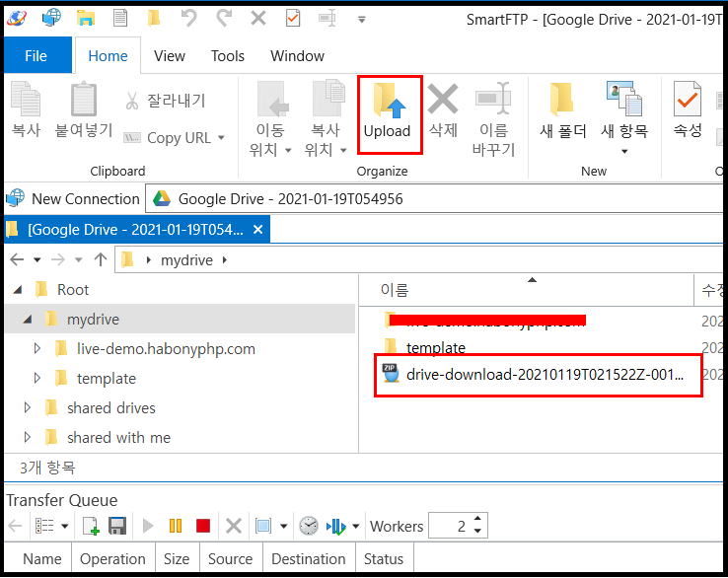The width and height of the screenshot is (728, 578).
Task: Click the X remove icon in the Transfer Queue toolbar
Action: pos(234,526)
